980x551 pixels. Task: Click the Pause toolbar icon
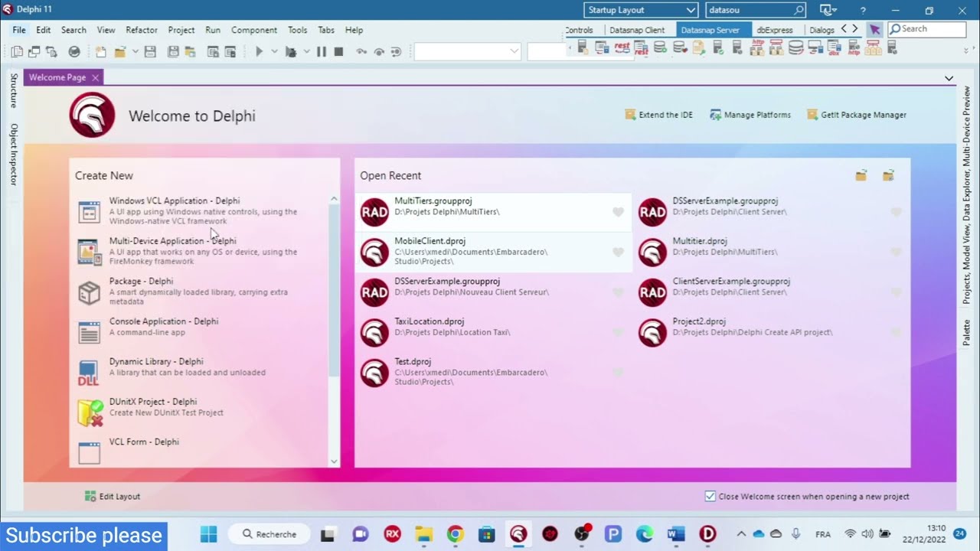pyautogui.click(x=322, y=52)
